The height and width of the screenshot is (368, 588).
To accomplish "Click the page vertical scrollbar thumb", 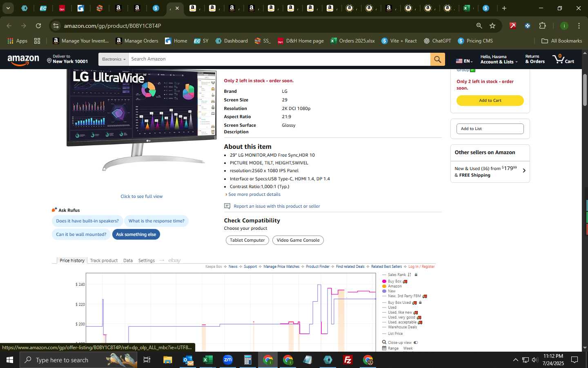I will [x=584, y=90].
